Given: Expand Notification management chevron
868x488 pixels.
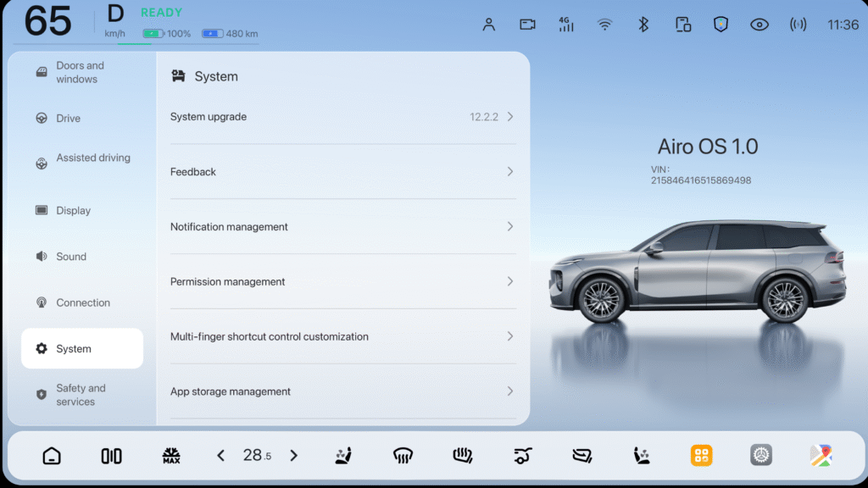Looking at the screenshot, I should point(509,226).
